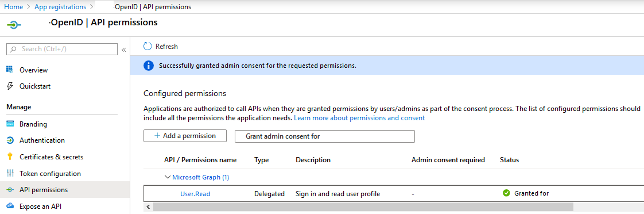The image size is (644, 214).
Task: Click the Certificates & secrets key icon
Action: (x=10, y=157)
